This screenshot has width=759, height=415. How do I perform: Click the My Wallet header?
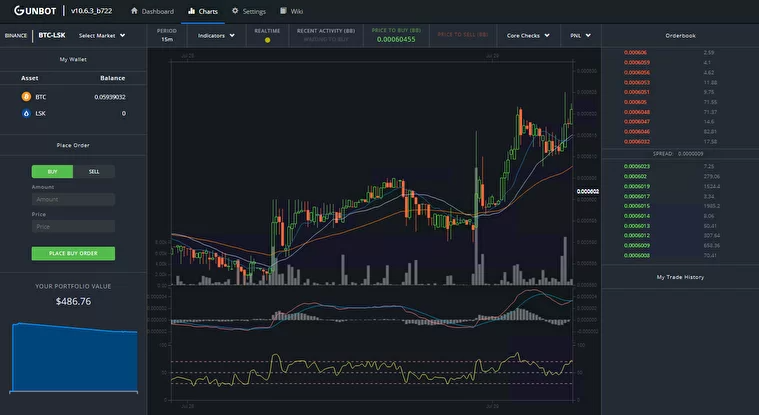tap(73, 59)
